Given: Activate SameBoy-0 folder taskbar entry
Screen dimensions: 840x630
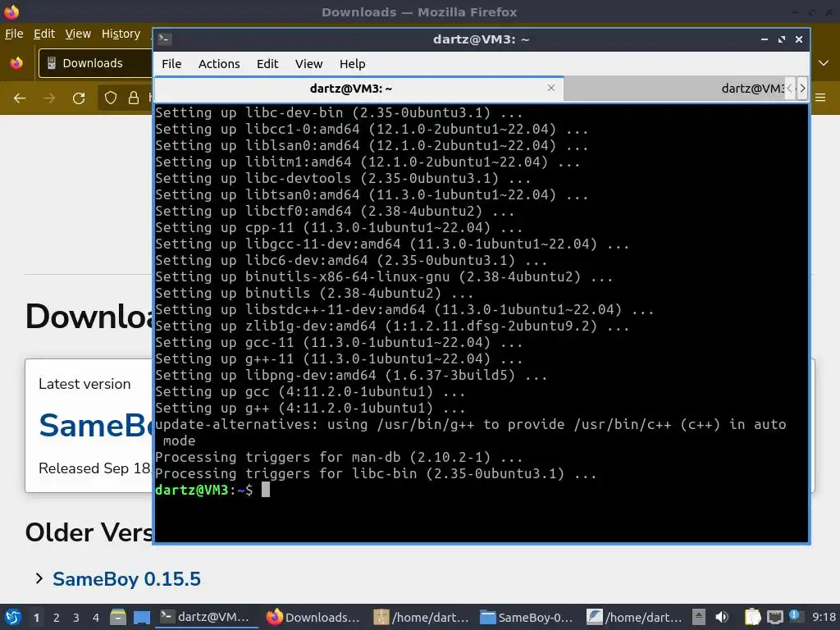Looking at the screenshot, I should pos(527,617).
